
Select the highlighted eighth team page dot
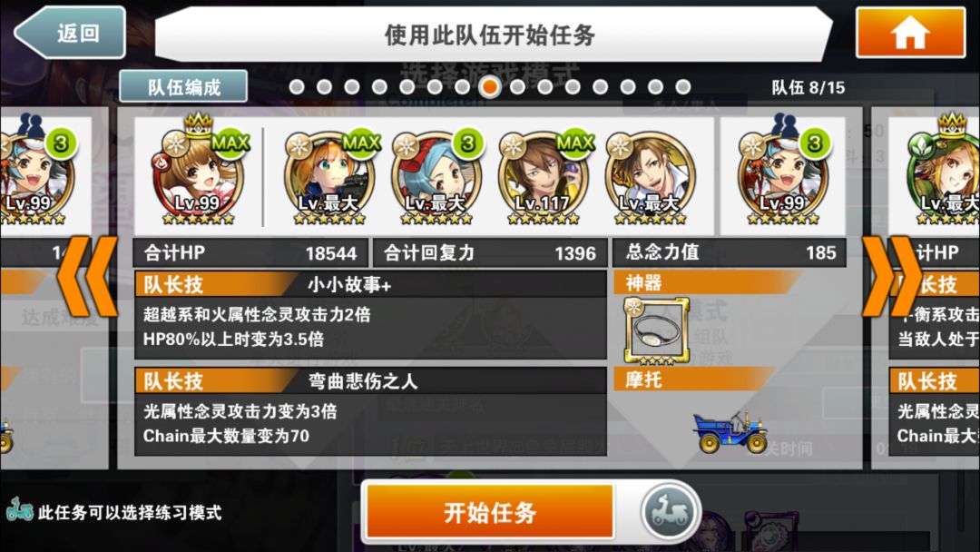(489, 87)
